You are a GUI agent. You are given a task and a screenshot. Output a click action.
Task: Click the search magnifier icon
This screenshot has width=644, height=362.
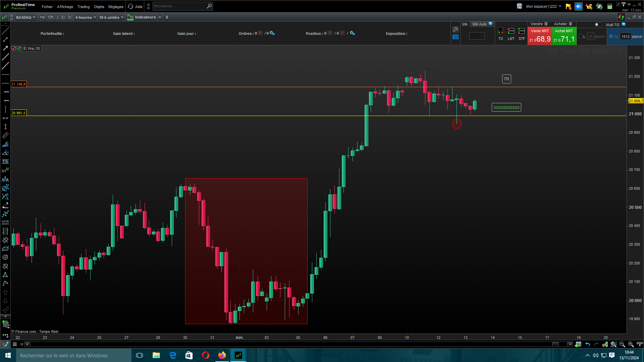tap(209, 6)
